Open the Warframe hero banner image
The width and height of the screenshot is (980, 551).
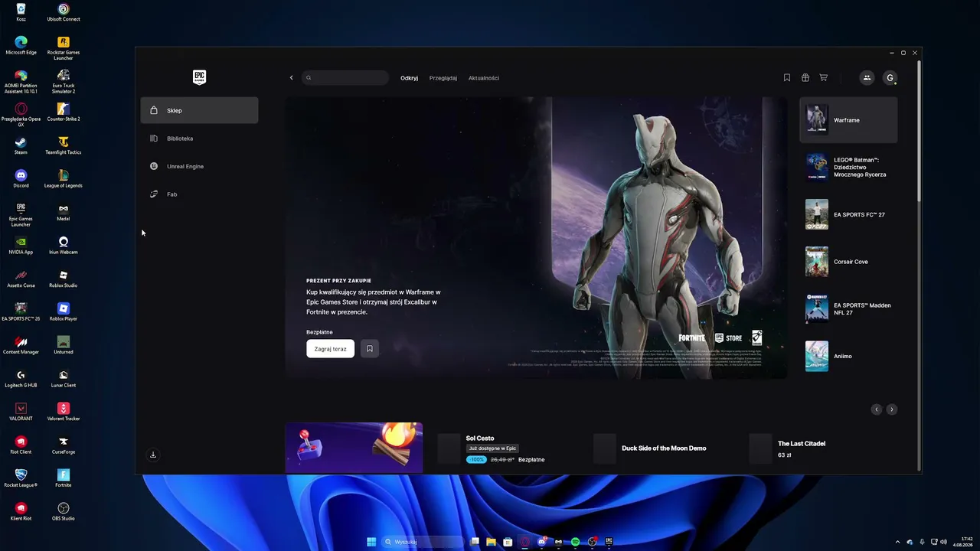tap(536, 237)
